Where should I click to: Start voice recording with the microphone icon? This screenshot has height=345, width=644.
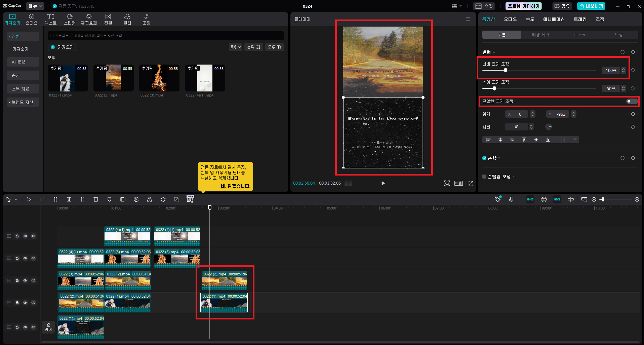[511, 199]
